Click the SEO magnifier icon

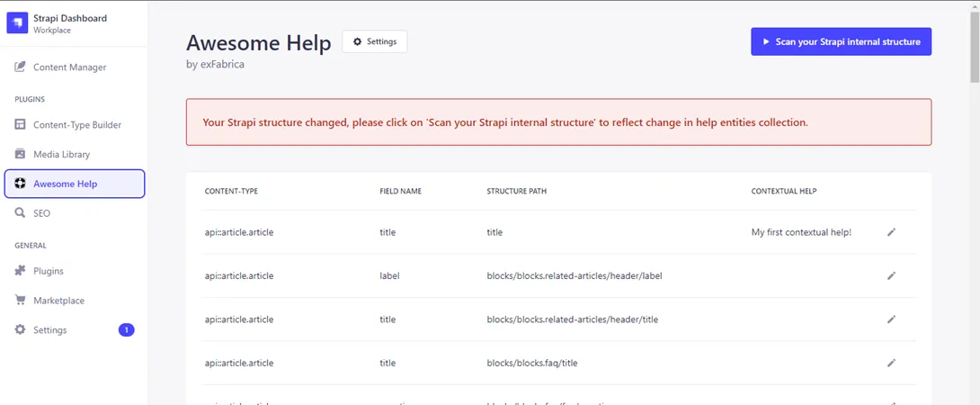20,213
